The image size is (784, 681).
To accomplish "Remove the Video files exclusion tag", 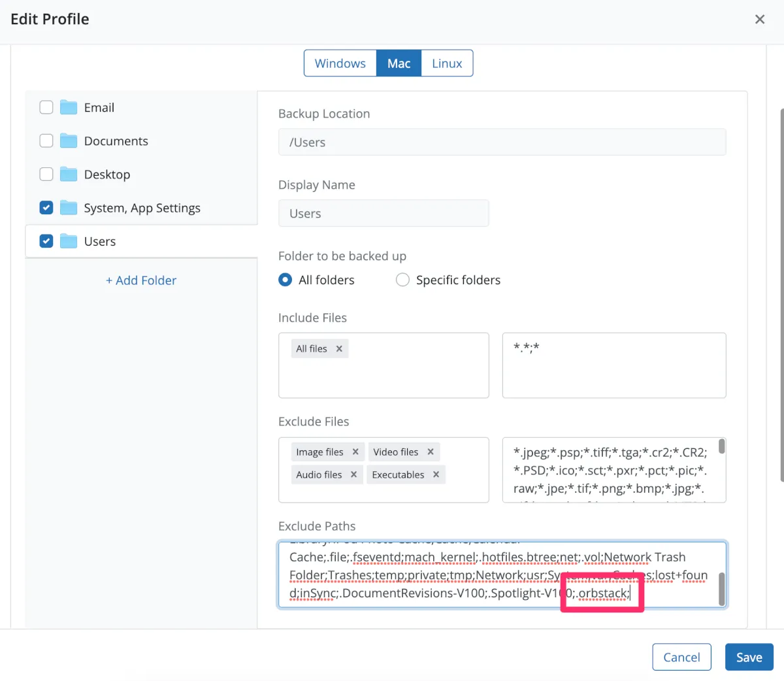I will pyautogui.click(x=431, y=452).
